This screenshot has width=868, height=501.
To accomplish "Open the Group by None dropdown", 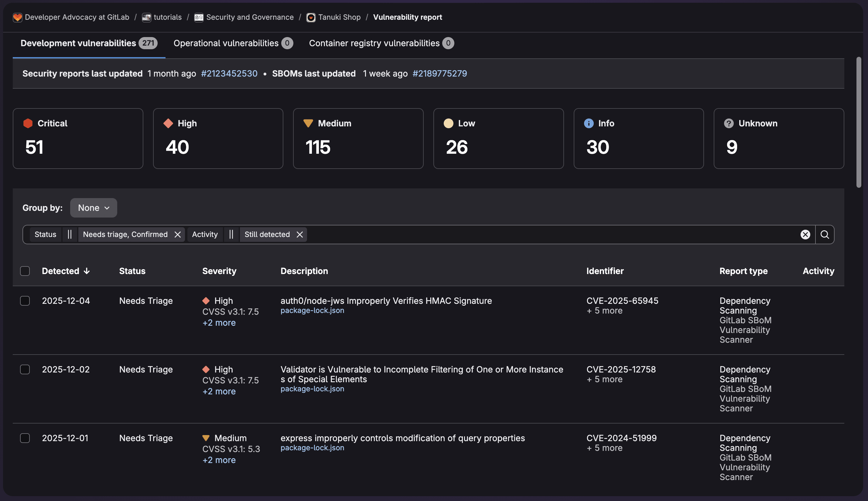I will tap(94, 208).
